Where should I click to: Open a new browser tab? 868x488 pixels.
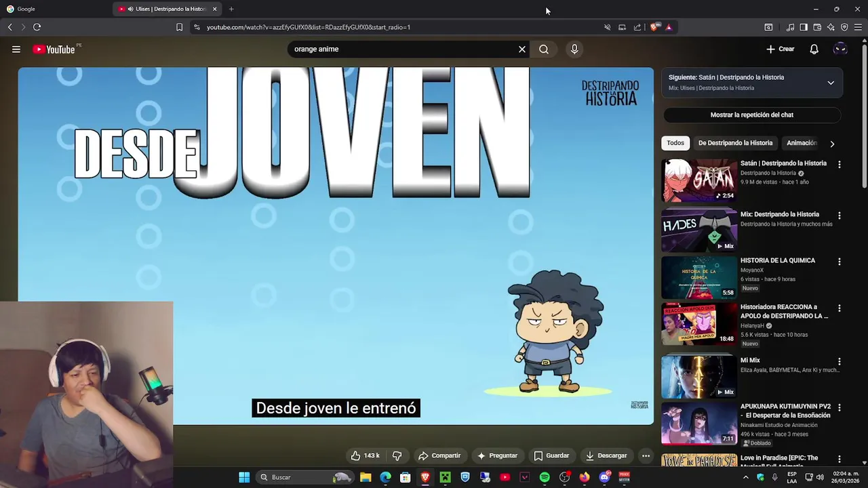coord(231,9)
